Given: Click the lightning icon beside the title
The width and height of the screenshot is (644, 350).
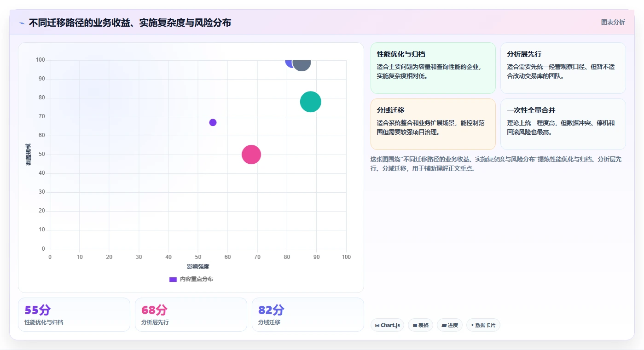Looking at the screenshot, I should click(x=22, y=23).
